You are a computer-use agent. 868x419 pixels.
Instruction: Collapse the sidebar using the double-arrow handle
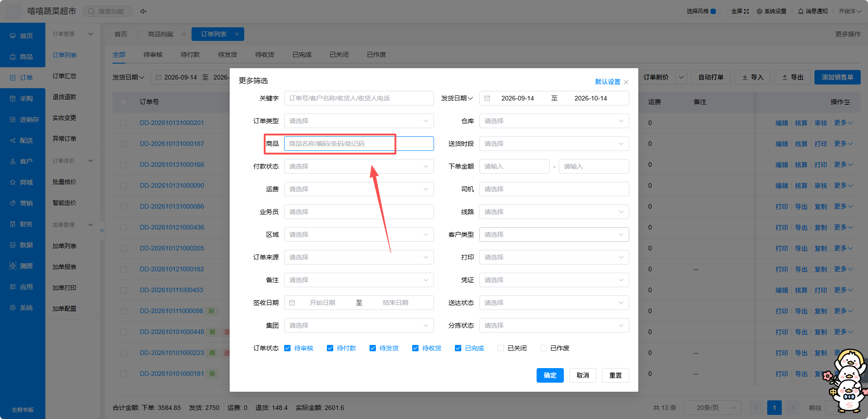pyautogui.click(x=102, y=230)
